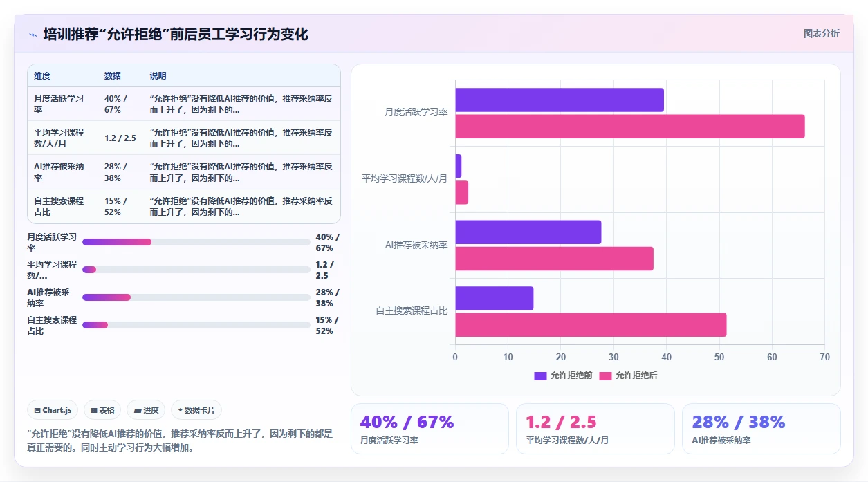Viewport: 868px width, 482px height.
Task: Click table cell 自主搜索课程占比
Action: click(x=59, y=206)
